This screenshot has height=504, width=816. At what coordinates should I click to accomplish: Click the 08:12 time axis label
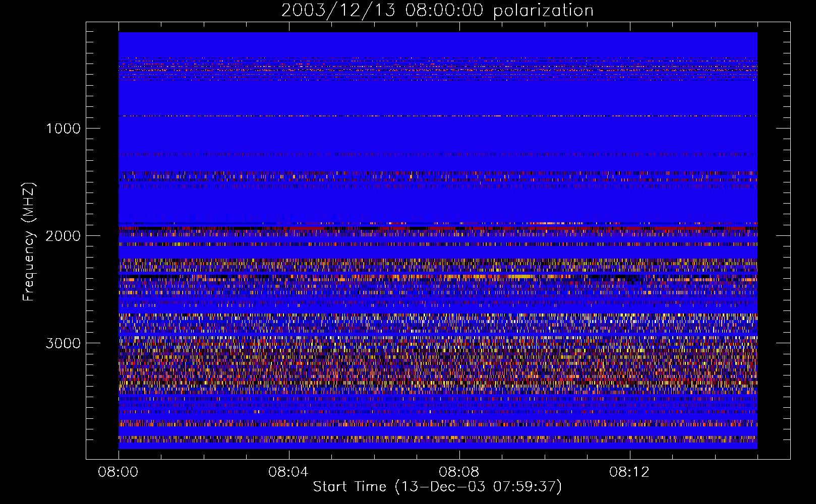[x=629, y=472]
